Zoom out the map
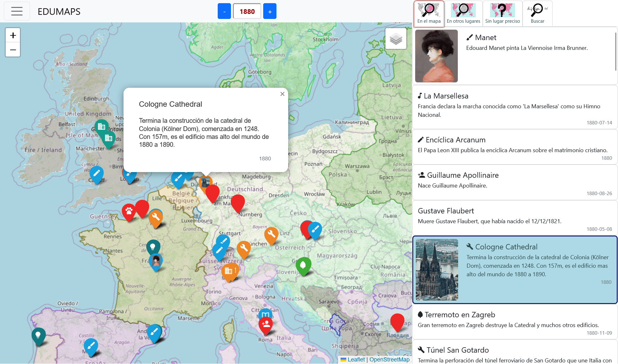The height and width of the screenshot is (364, 618). [x=13, y=50]
